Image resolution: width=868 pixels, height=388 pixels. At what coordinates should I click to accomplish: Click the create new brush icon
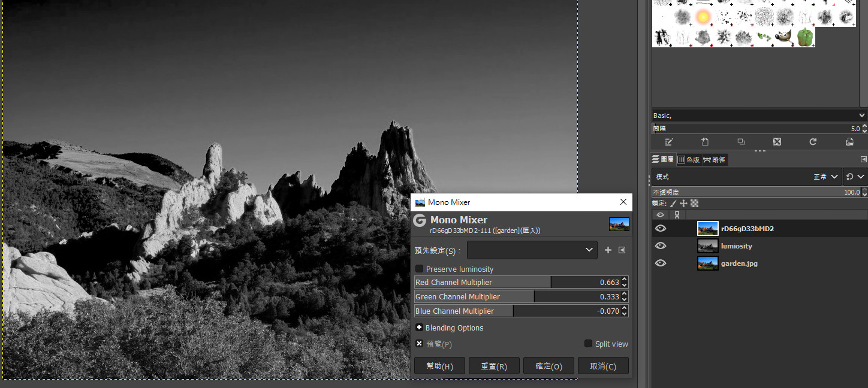coord(705,142)
